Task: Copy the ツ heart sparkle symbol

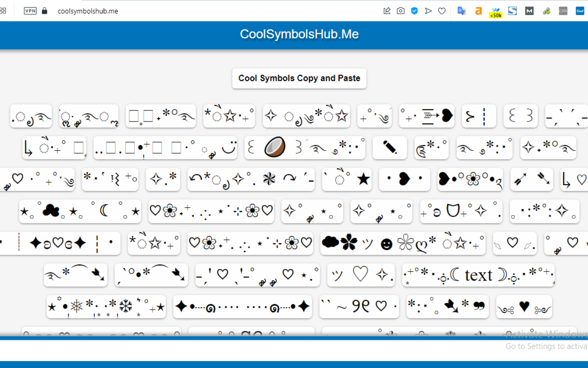Action: point(361,275)
